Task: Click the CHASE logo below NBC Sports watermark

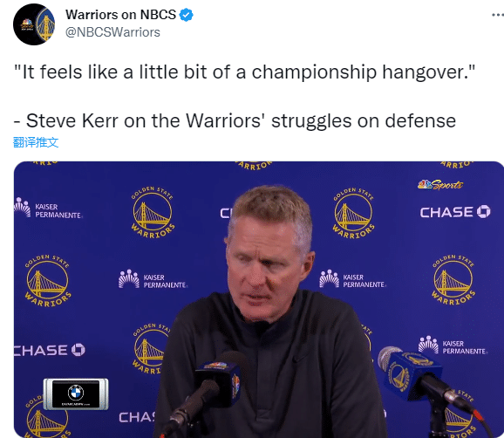Action: click(x=455, y=212)
